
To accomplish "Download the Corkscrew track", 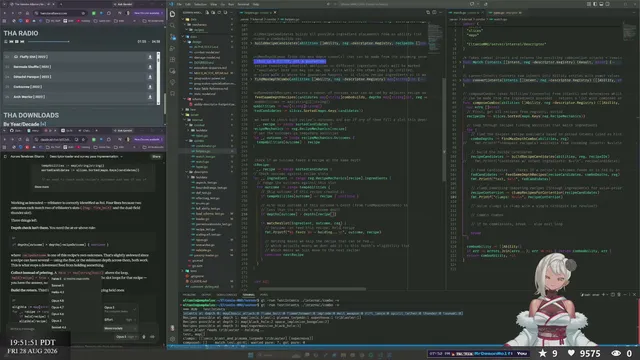I will point(150,87).
